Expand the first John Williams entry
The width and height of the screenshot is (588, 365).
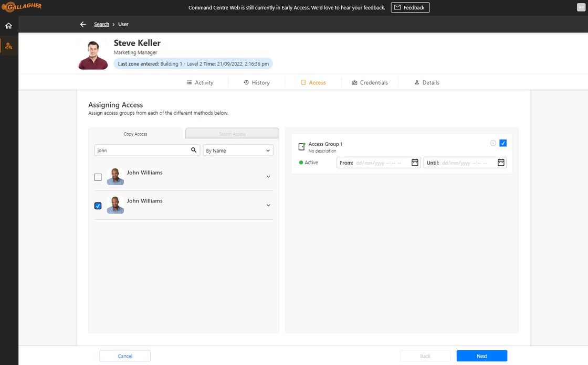pyautogui.click(x=268, y=176)
